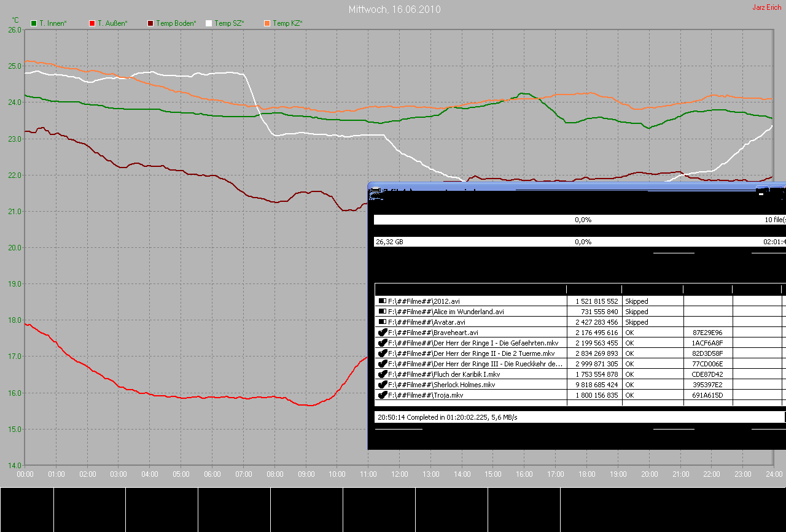The image size is (786, 532).
Task: Click the checksum value 87E29E96
Action: [708, 332]
